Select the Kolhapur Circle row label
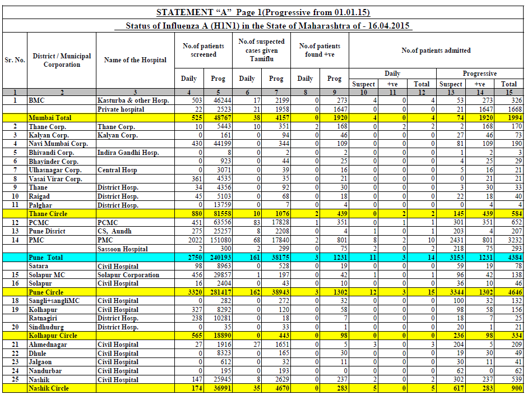This screenshot has height=399, width=532. click(52, 336)
